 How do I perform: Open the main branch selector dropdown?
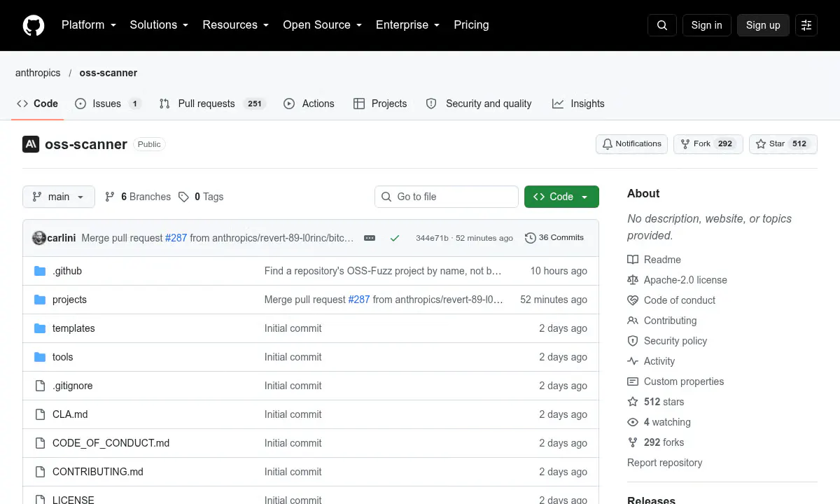59,197
